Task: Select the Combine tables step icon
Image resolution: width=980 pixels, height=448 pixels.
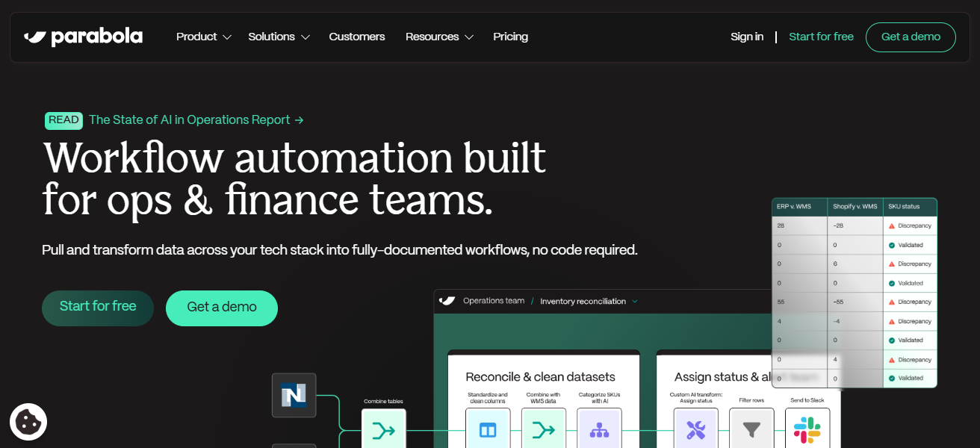Action: coord(383,429)
